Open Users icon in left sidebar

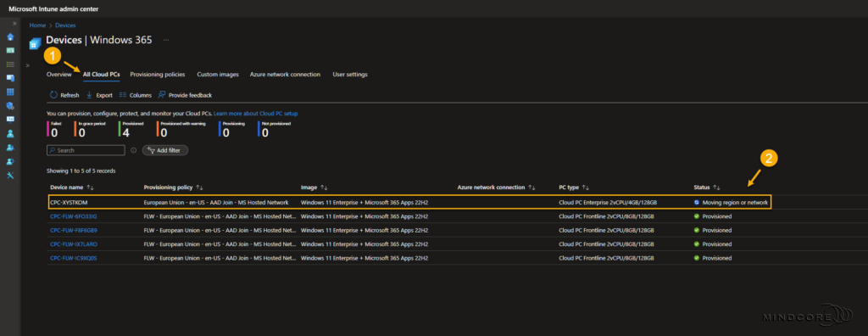point(10,133)
